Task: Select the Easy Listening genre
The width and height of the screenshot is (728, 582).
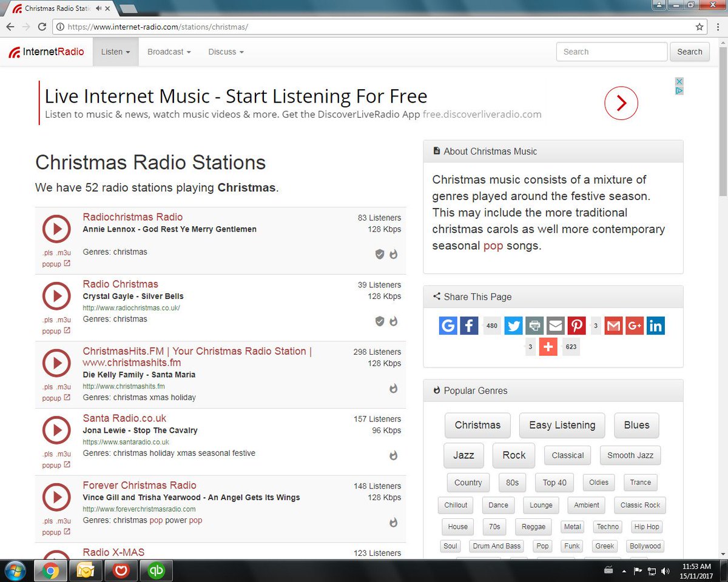Action: coord(562,425)
